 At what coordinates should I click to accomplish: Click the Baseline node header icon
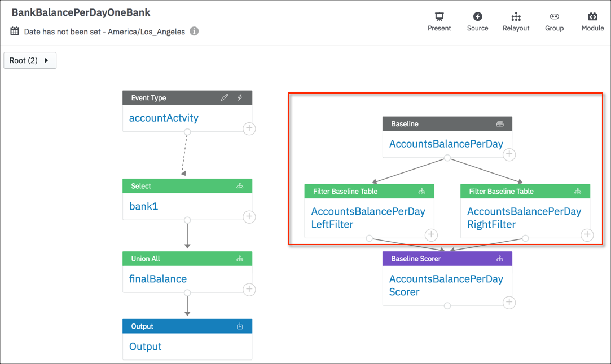click(500, 124)
